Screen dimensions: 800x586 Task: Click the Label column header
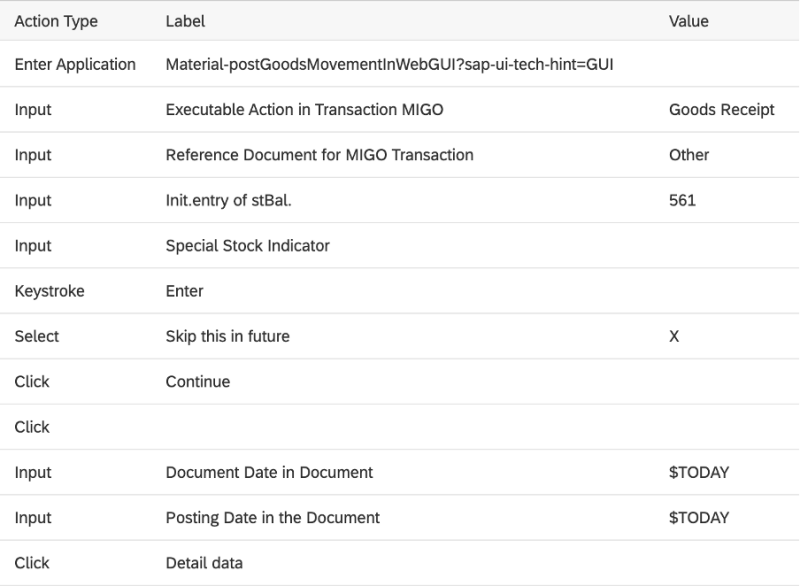(185, 20)
